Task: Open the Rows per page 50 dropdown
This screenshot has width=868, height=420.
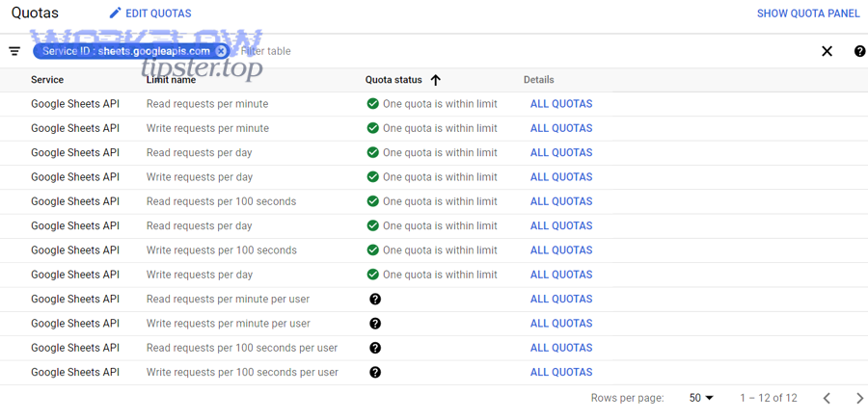Action: 701,398
